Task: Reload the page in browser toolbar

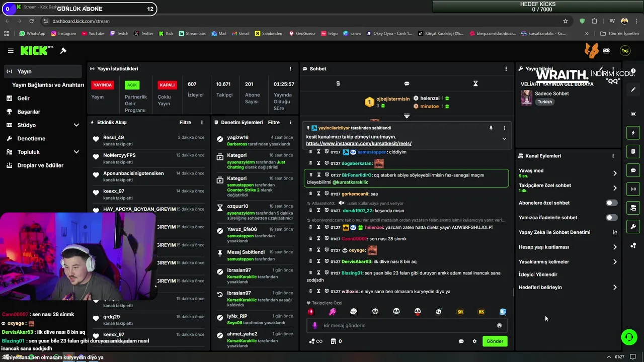Action: 31,21
